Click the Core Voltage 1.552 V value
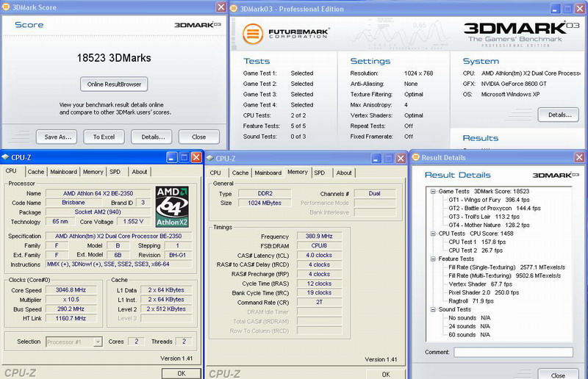The image size is (588, 379). click(133, 222)
